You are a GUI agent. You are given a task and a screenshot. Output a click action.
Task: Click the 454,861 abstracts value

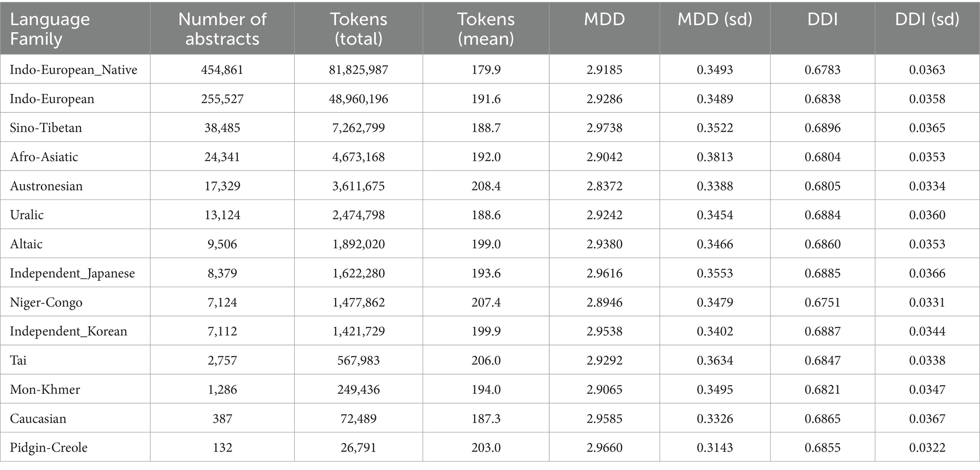click(x=222, y=70)
